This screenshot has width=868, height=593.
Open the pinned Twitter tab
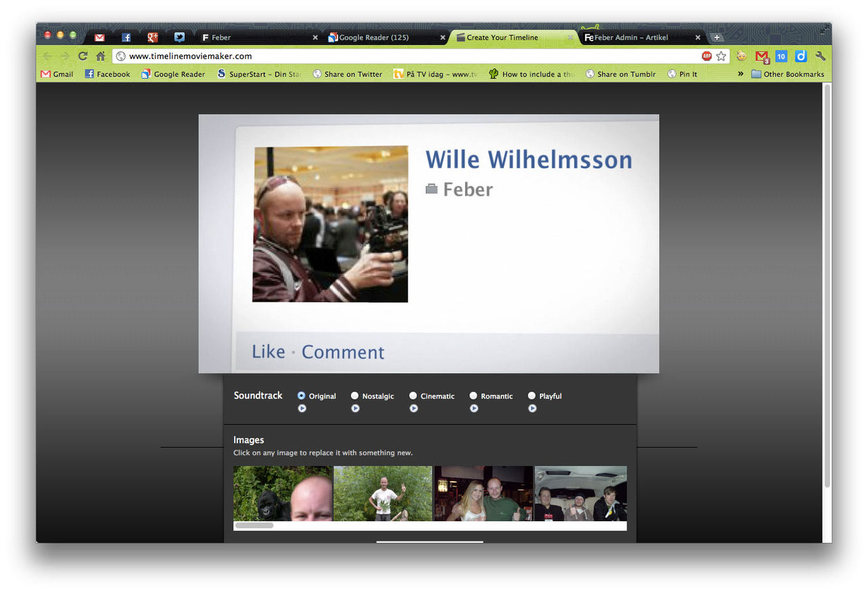point(179,37)
